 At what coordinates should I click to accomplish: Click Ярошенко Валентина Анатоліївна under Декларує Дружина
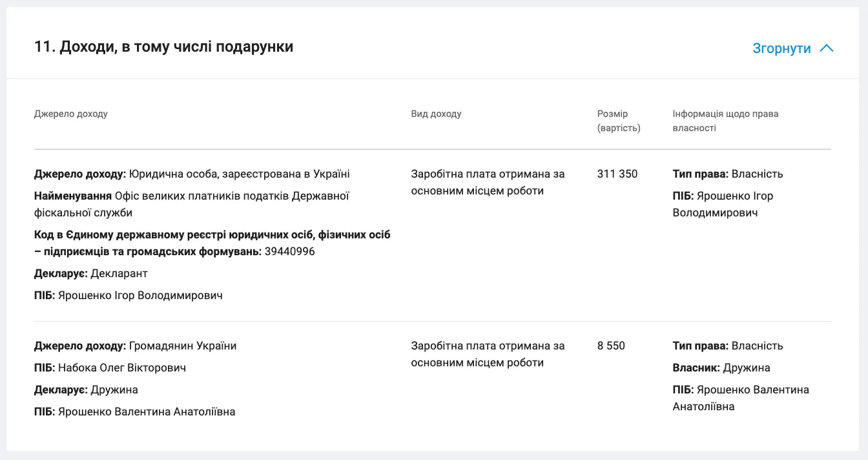tap(147, 412)
